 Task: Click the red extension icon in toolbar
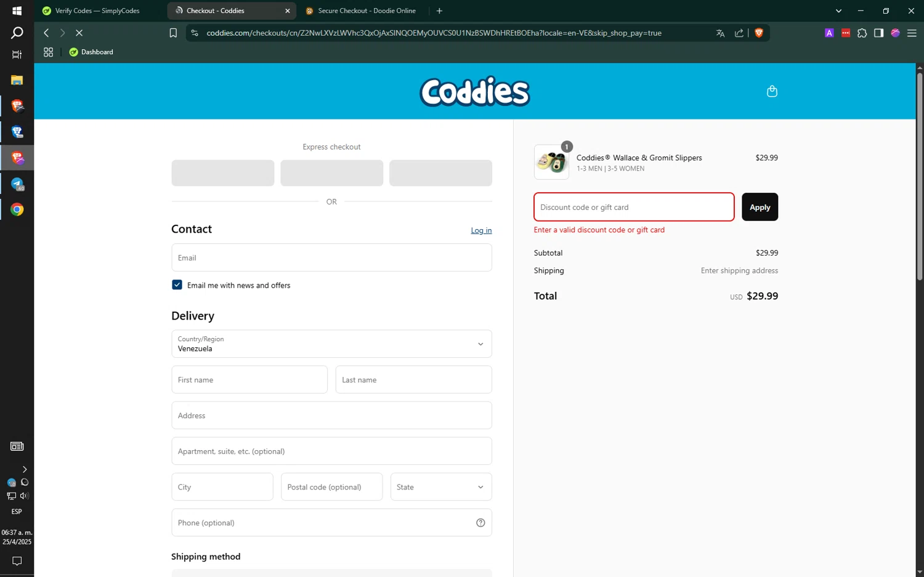click(846, 33)
